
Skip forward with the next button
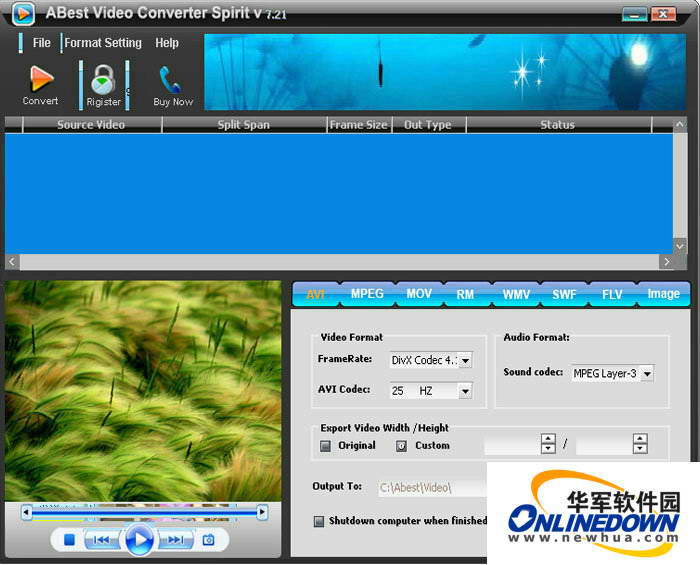pyautogui.click(x=176, y=540)
